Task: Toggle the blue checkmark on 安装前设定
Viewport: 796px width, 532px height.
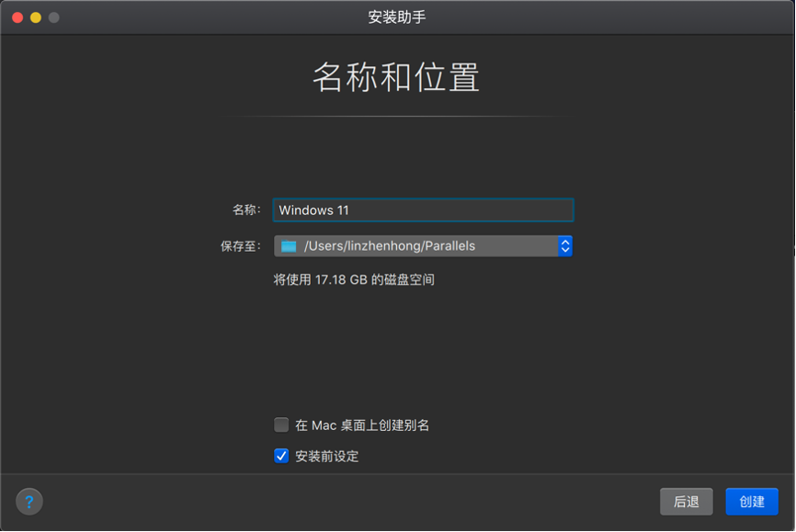Action: [281, 454]
